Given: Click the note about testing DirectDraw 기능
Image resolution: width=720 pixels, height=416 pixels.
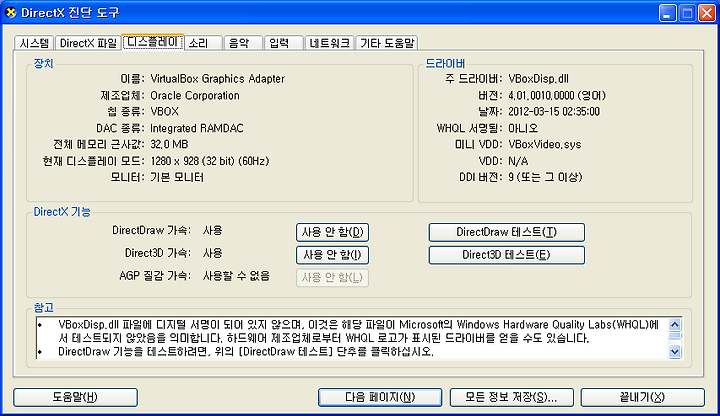Looking at the screenshot, I should point(246,352).
